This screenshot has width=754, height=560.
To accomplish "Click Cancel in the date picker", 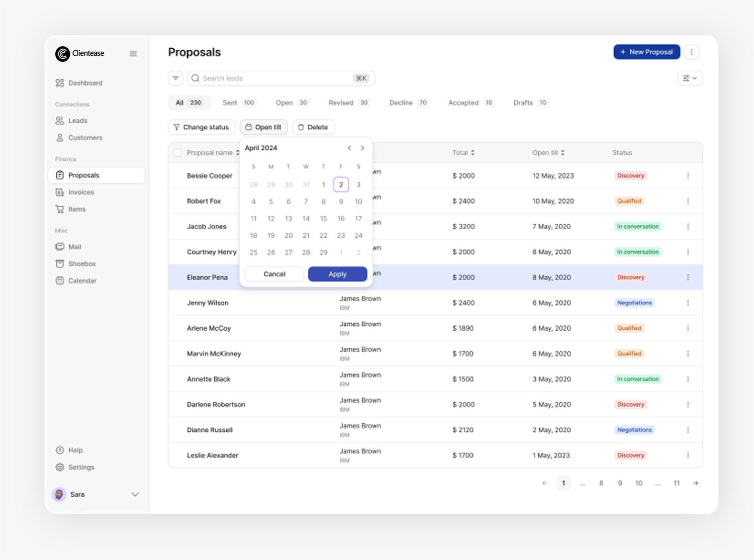I will click(x=274, y=274).
